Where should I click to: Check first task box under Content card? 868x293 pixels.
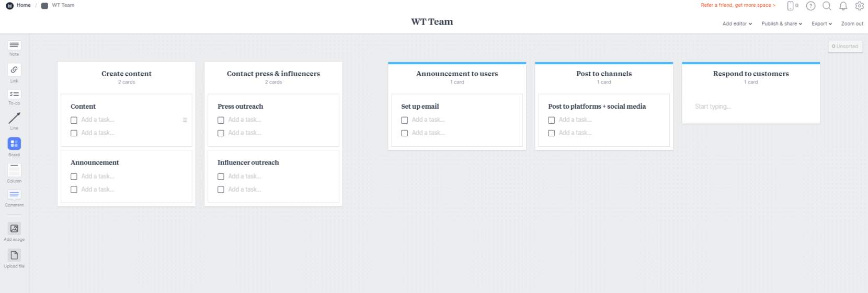point(74,120)
